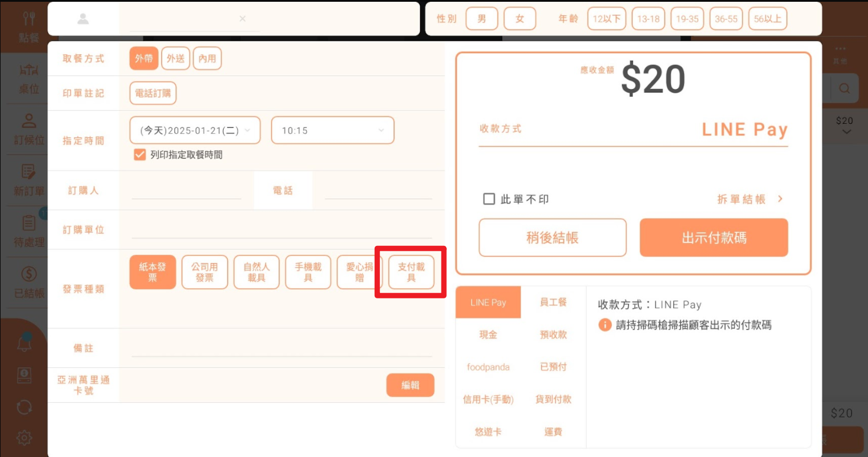Clear customer field with the X icon

click(243, 19)
